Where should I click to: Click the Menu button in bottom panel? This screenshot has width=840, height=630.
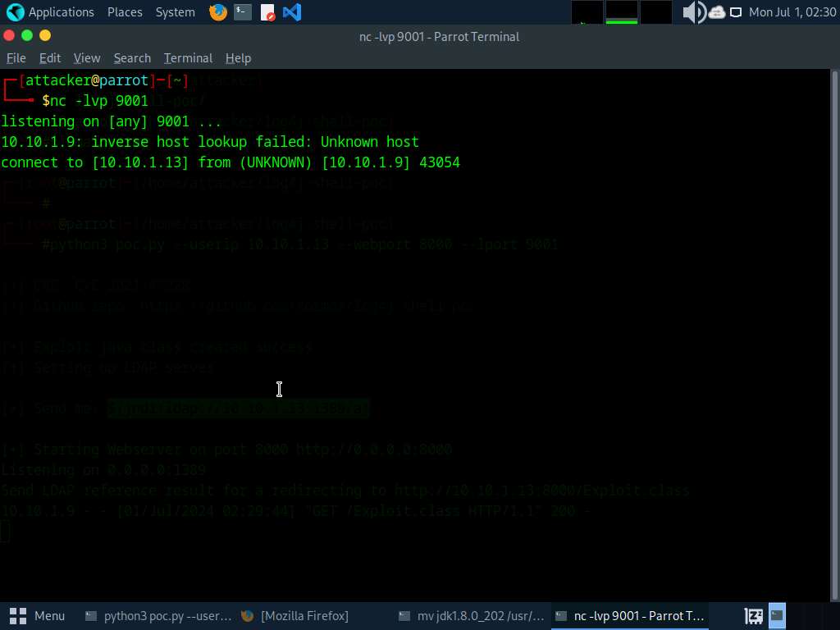pyautogui.click(x=38, y=615)
